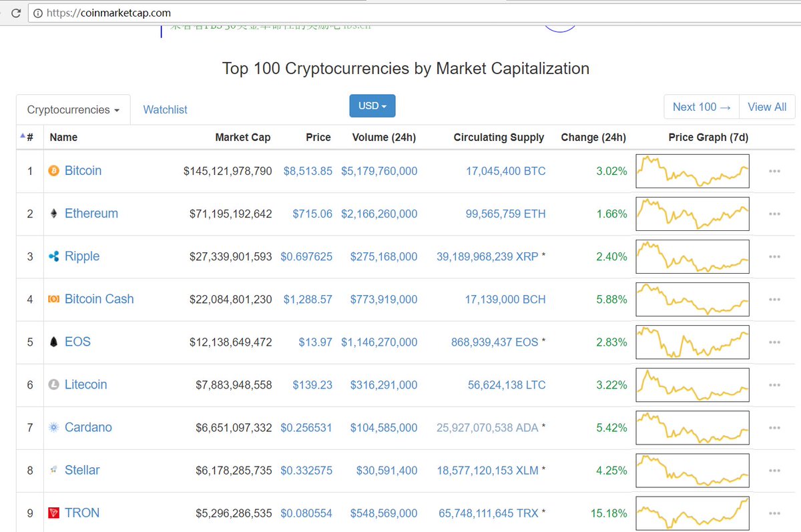Click the page refresh icon in browser
The height and width of the screenshot is (532, 801).
coord(17,12)
